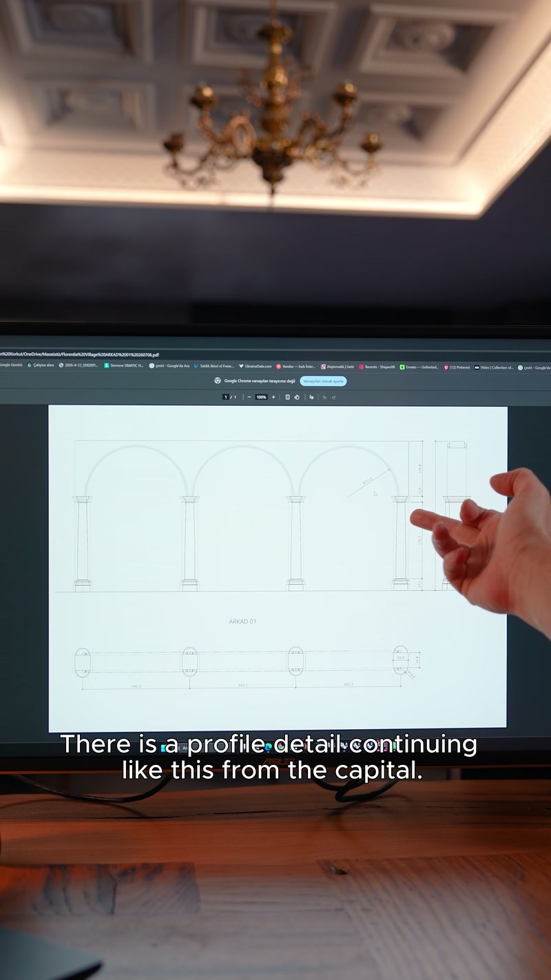Viewport: 551px width, 980px height.
Task: Click the 100% zoom level field
Action: click(x=261, y=397)
